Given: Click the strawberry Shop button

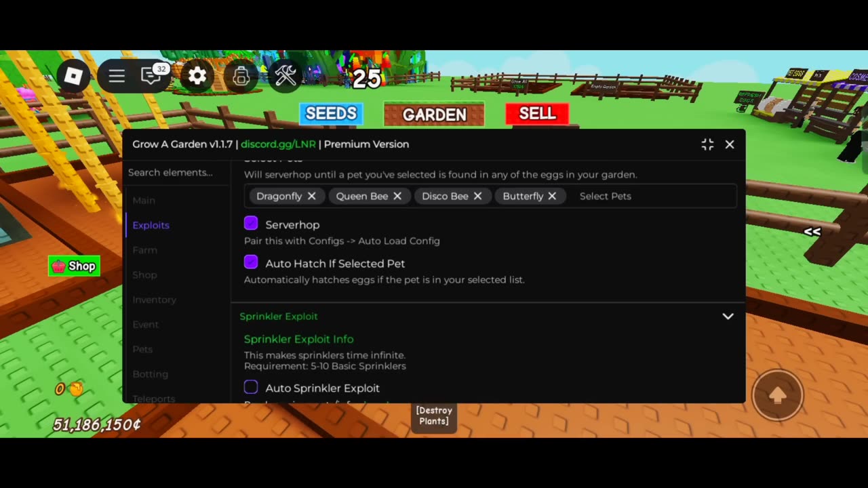Looking at the screenshot, I should [75, 266].
